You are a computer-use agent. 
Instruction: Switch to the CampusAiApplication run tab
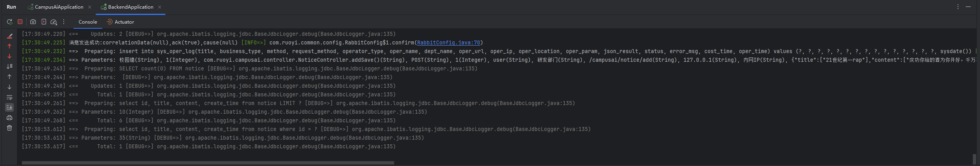(59, 7)
